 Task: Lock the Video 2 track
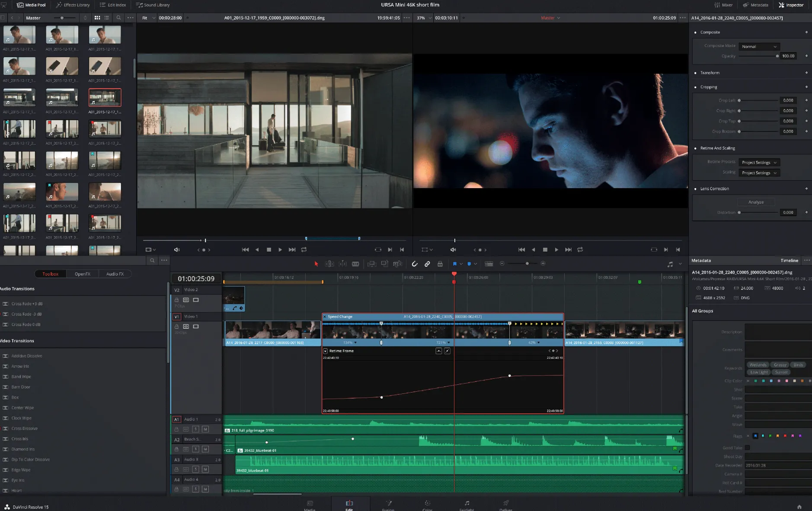pos(176,300)
